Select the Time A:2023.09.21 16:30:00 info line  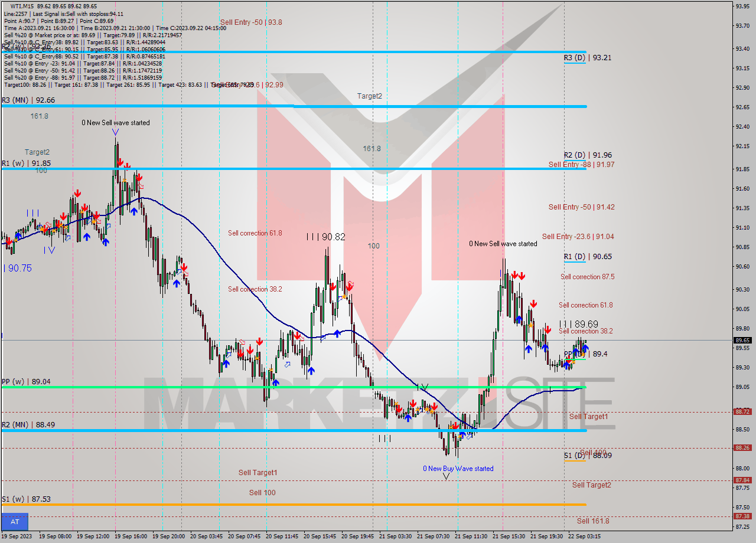(x=115, y=28)
